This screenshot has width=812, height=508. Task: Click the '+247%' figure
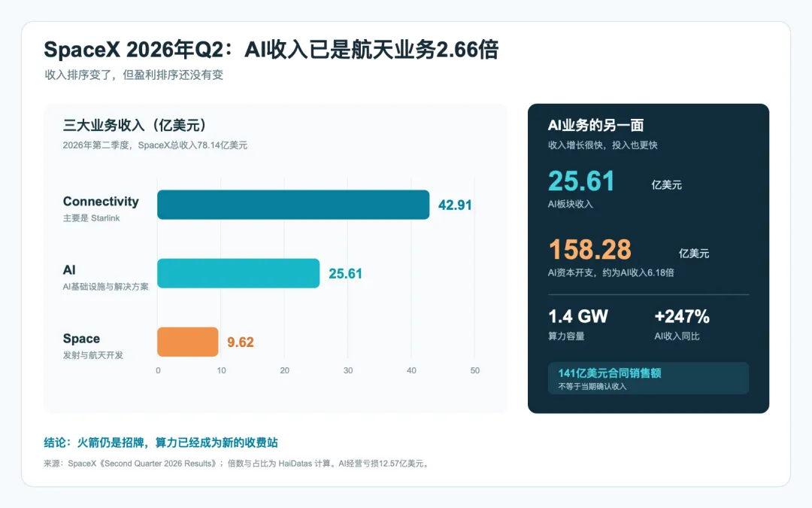(x=681, y=316)
